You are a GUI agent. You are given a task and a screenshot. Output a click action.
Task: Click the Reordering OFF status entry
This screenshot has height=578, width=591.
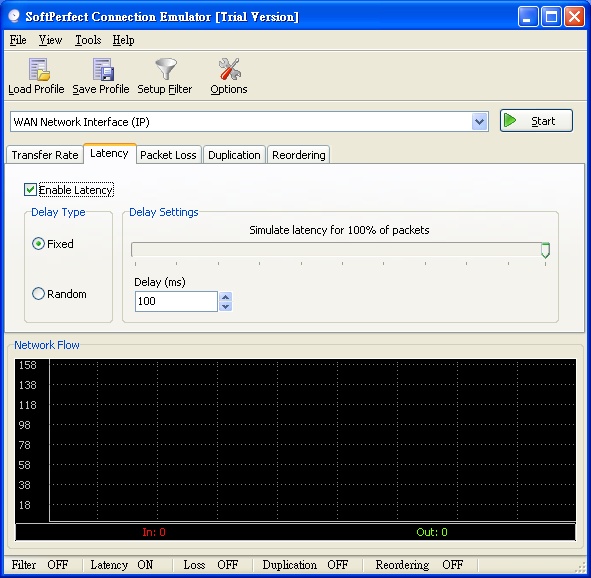419,564
